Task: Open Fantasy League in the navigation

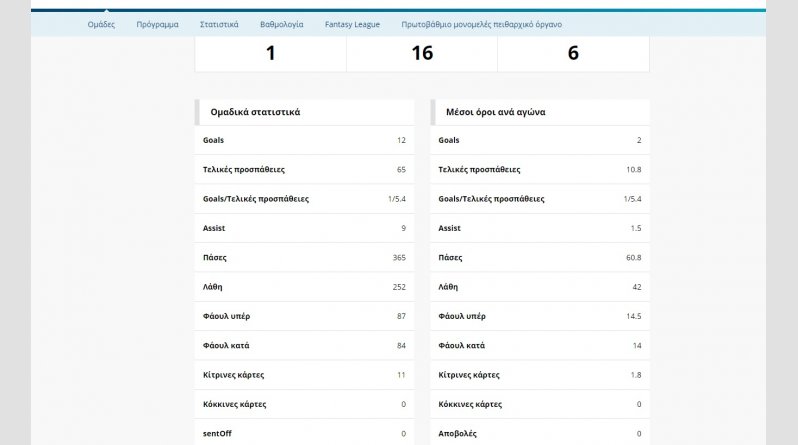Action: click(352, 24)
